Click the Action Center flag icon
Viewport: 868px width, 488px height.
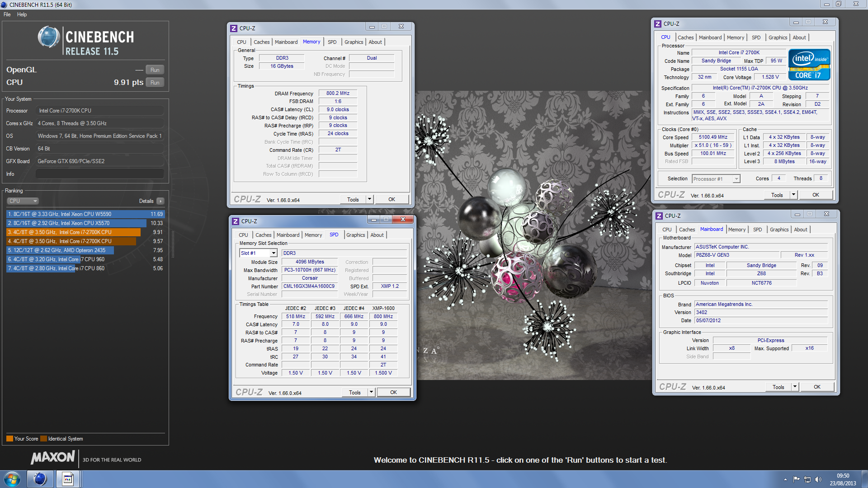coord(796,479)
